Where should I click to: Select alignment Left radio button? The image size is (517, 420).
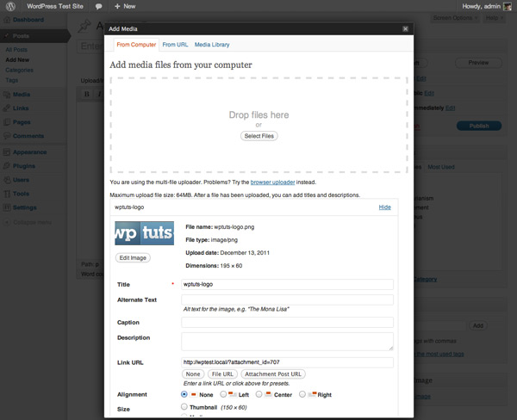223,394
